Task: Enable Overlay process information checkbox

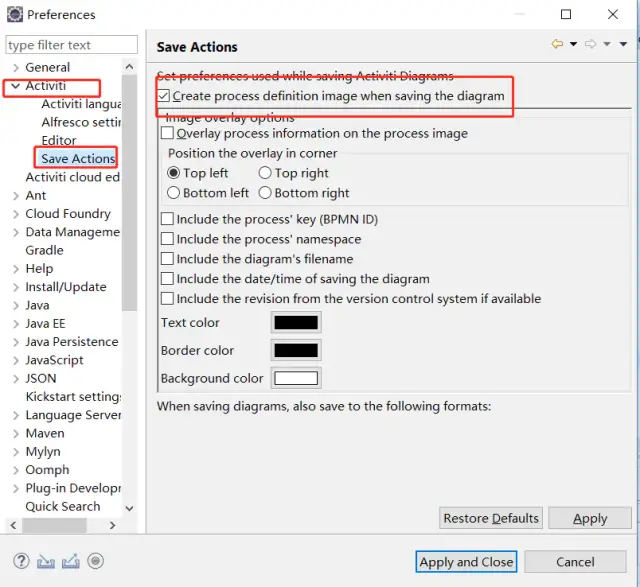Action: (167, 133)
